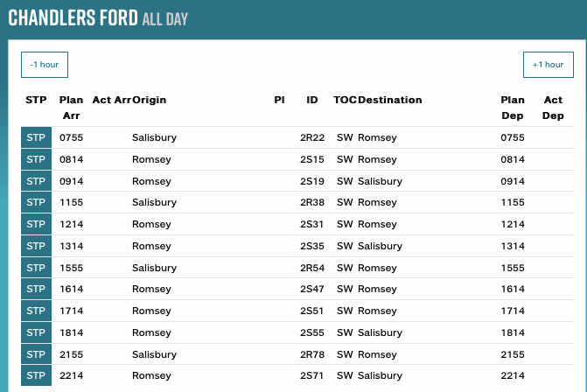Click Salisbury destination on 1814 row
The height and width of the screenshot is (392, 587).
[380, 333]
